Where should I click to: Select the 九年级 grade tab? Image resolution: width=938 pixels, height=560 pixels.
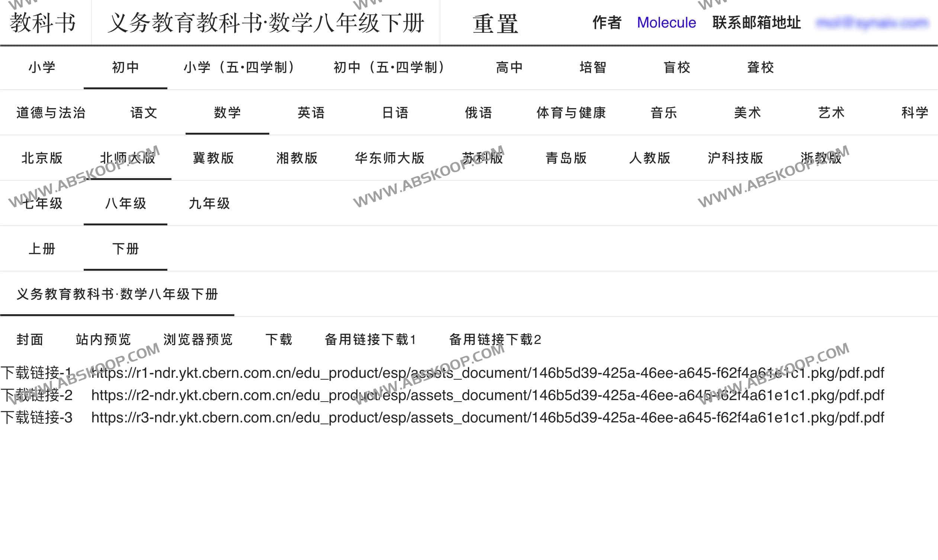click(209, 204)
